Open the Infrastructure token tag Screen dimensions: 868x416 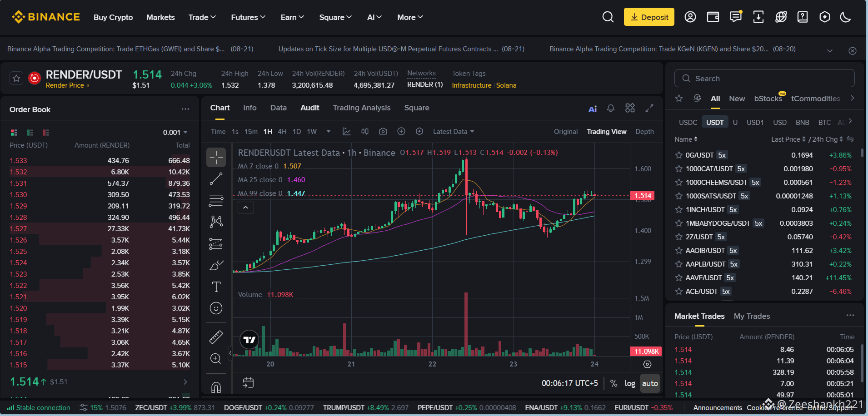tap(472, 85)
